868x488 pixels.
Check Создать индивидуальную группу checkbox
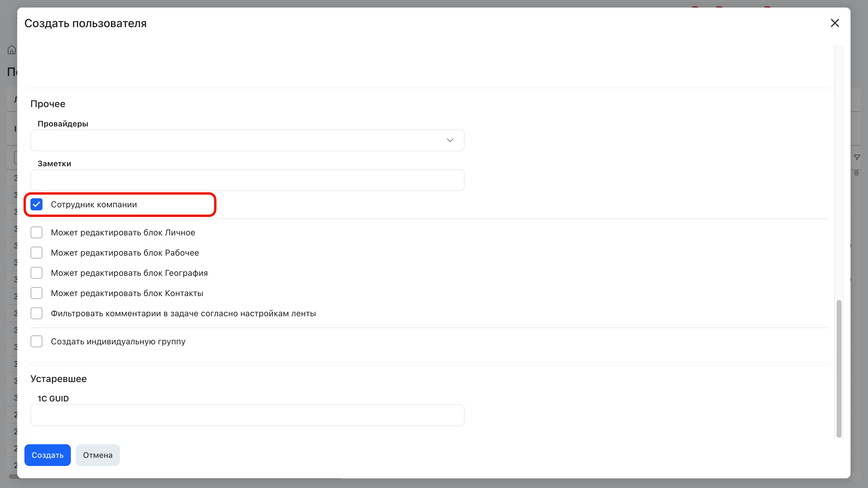tap(36, 341)
